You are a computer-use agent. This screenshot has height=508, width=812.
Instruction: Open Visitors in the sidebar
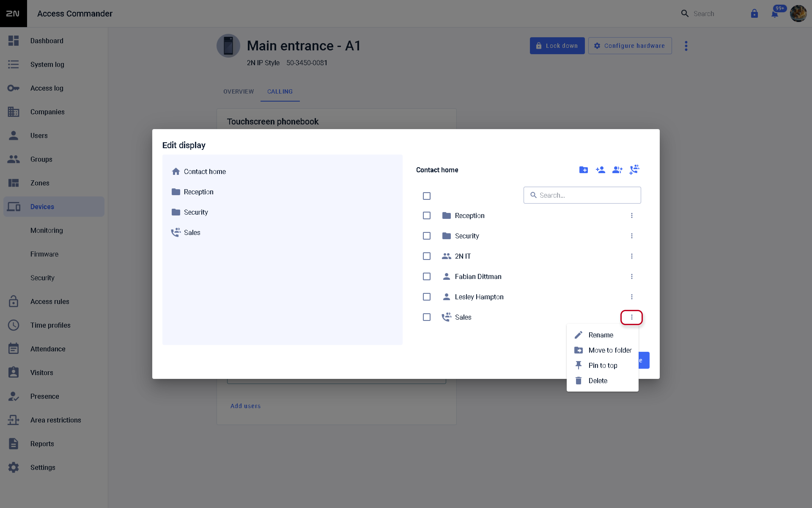[54, 373]
